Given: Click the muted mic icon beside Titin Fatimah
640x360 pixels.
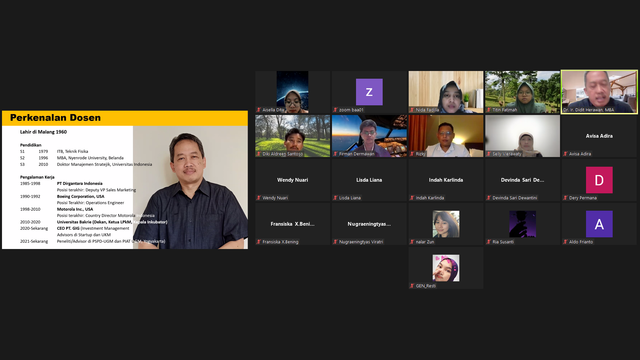Looking at the screenshot, I should pyautogui.click(x=489, y=110).
